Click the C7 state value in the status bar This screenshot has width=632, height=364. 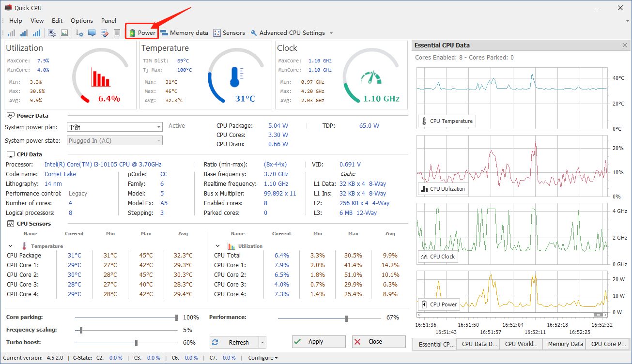[229, 358]
